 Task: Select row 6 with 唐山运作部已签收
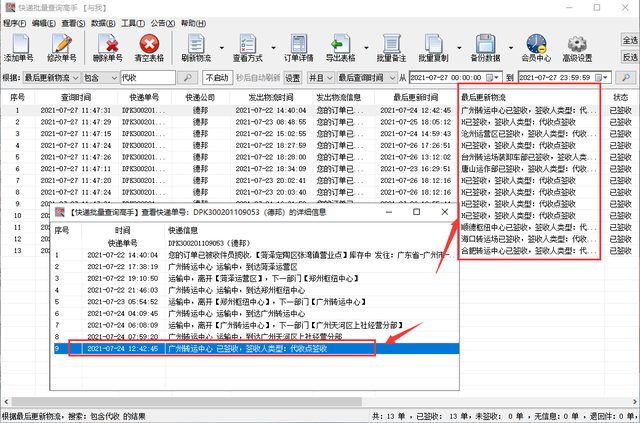point(319,169)
